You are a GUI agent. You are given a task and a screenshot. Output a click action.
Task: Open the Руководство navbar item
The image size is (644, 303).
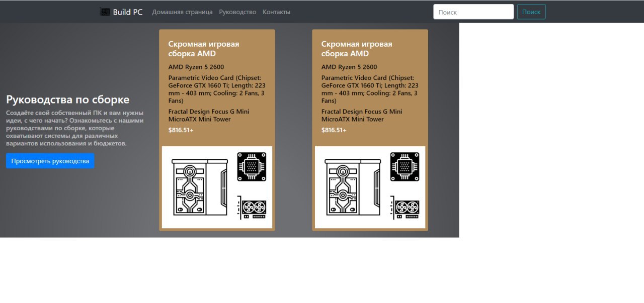(237, 12)
